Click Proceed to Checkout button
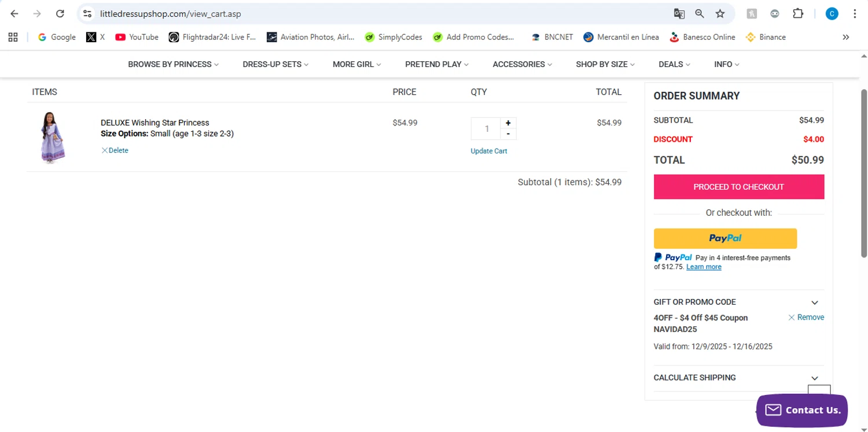Screen dimensions: 868x432 coord(739,187)
